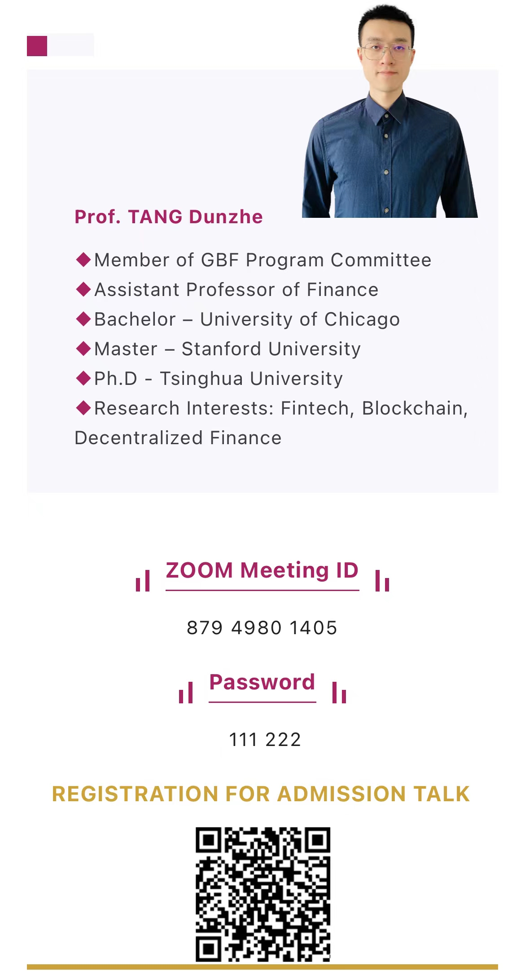Click the bars icon right of ZOOM Meeting ID
The height and width of the screenshot is (980, 525).
382,581
